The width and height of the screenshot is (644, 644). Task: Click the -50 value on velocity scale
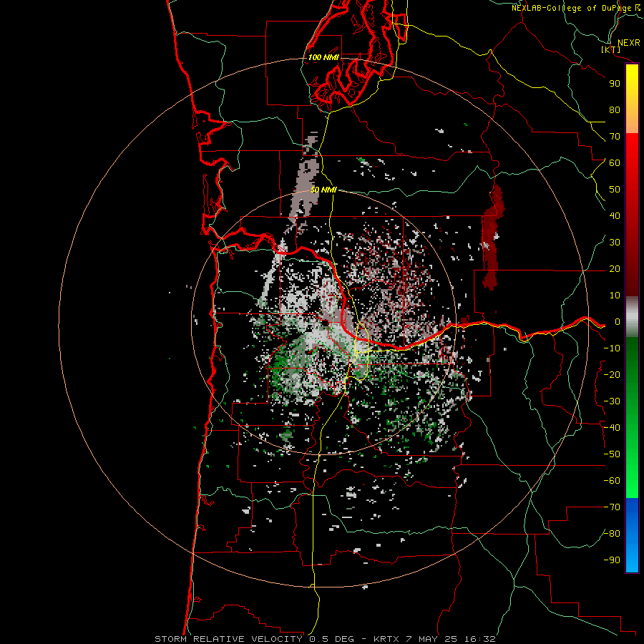click(x=612, y=454)
